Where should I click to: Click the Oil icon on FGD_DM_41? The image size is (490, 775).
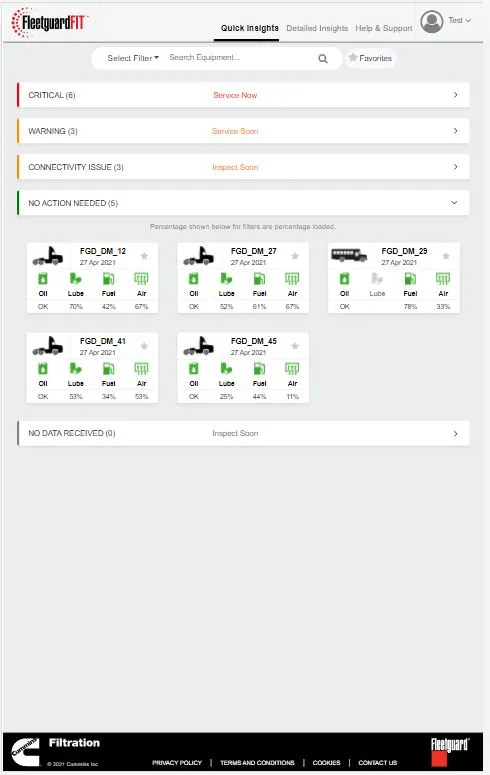pyautogui.click(x=43, y=369)
